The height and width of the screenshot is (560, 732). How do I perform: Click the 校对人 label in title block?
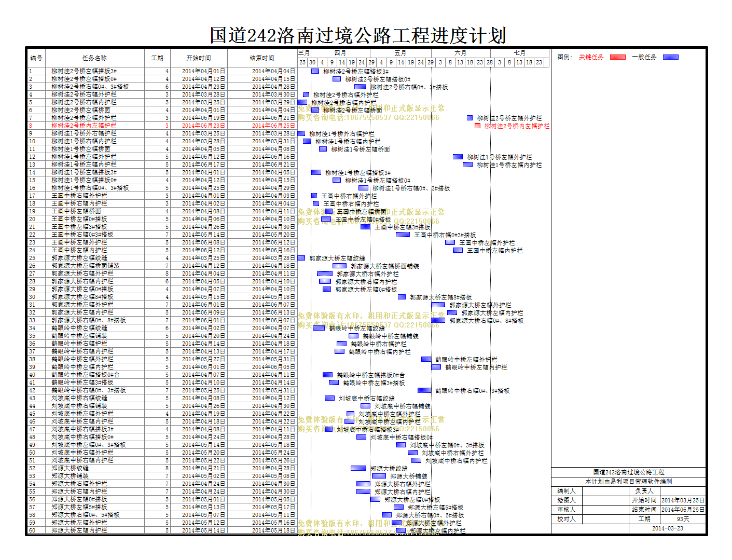(x=567, y=519)
